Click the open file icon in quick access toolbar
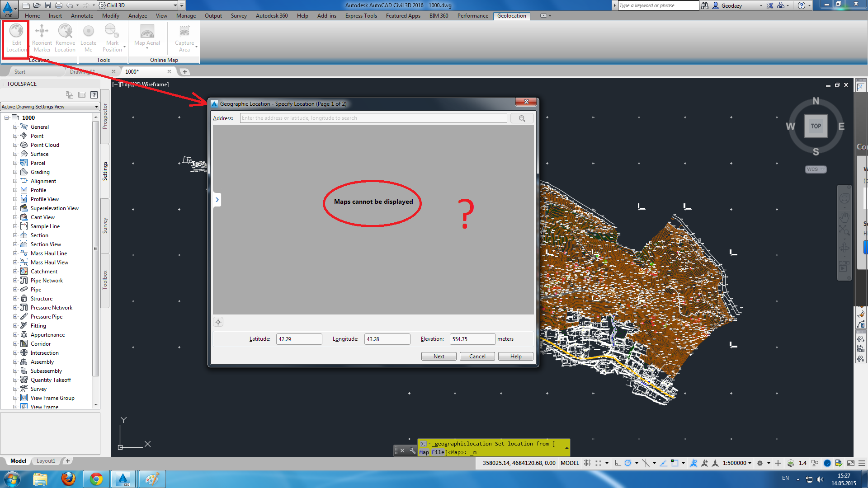868x488 pixels. (37, 5)
